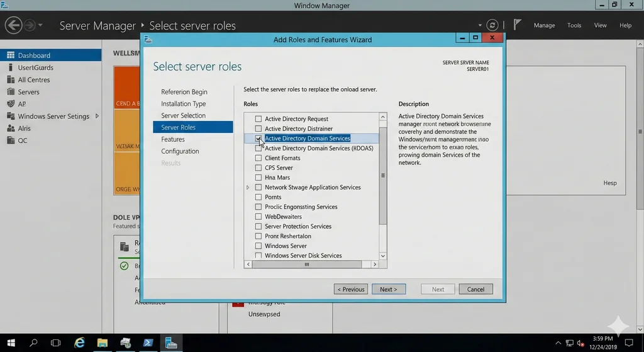This screenshot has height=352, width=644.
Task: Check Active Directory Distrainer role
Action: coord(258,128)
